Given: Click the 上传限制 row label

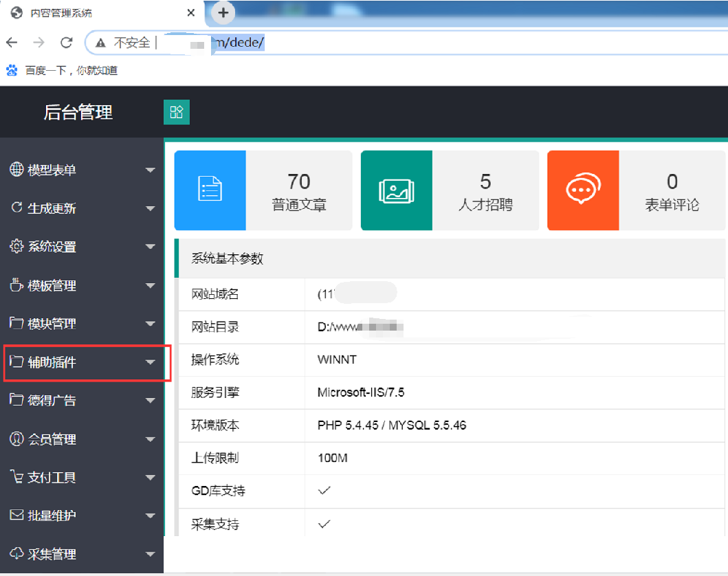Looking at the screenshot, I should point(215,458).
